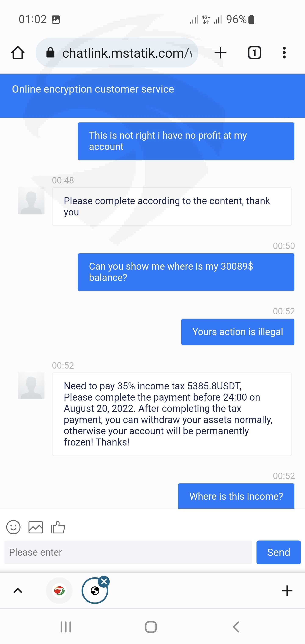
Task: Open a new tab with plus icon
Action: pos(220,53)
